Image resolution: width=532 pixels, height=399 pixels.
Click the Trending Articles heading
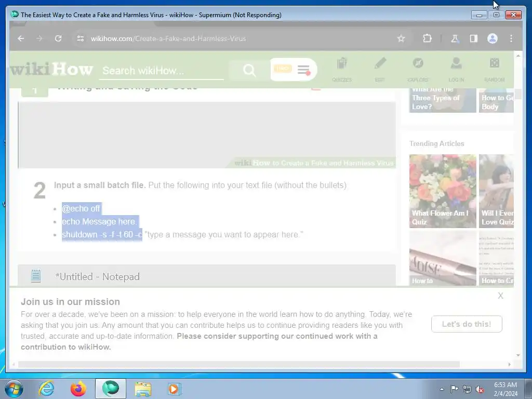pos(436,143)
